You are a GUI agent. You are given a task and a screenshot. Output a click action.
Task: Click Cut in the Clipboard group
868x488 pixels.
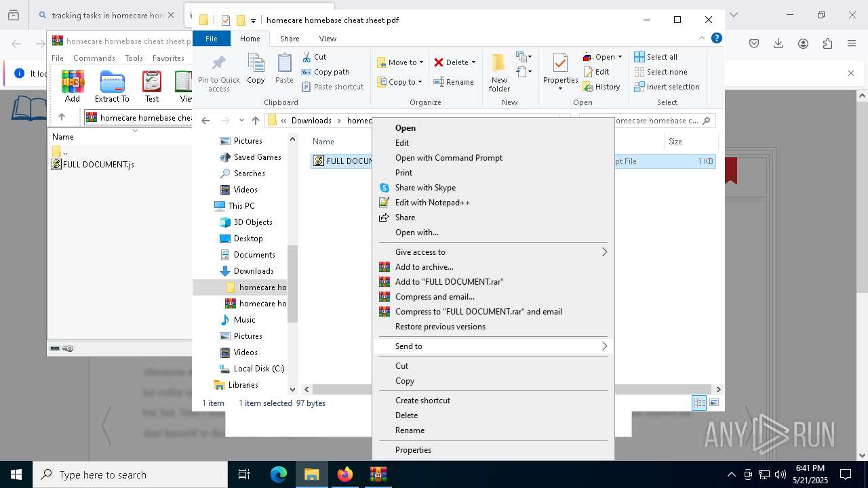[314, 57]
